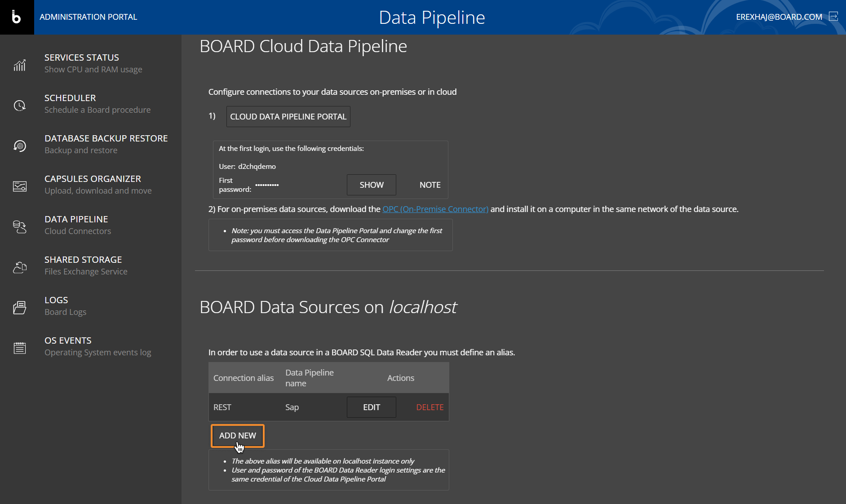Click the user value d2chqdemo
Screen dimensions: 846x504
pos(257,167)
